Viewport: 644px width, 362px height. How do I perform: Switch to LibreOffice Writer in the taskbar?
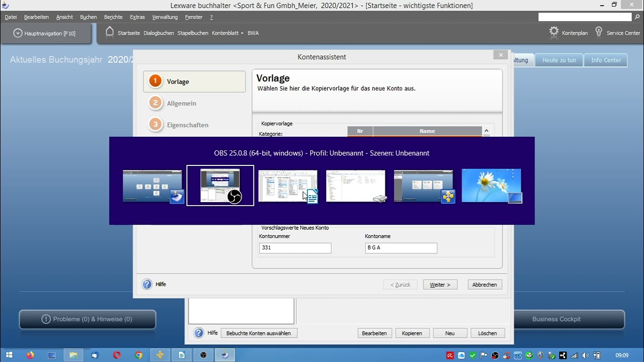click(x=182, y=355)
